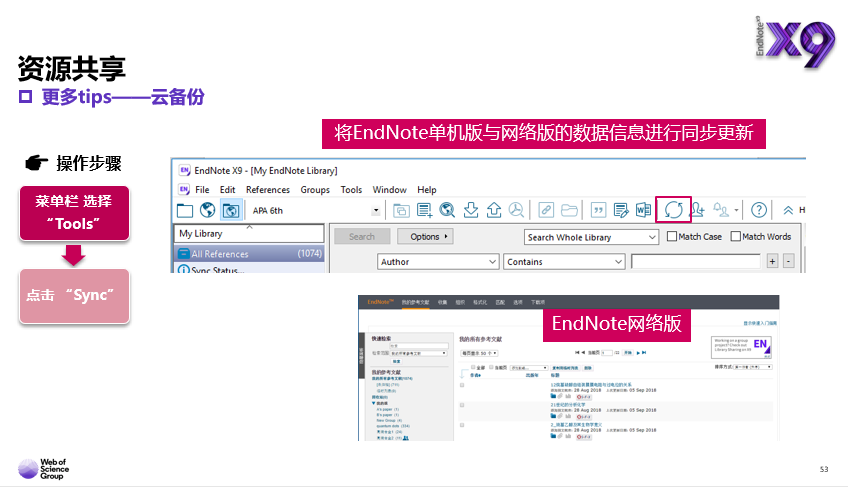Open the File menu

click(202, 190)
